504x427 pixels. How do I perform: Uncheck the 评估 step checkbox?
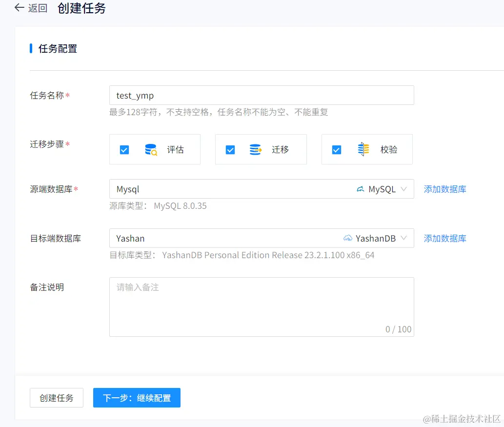click(124, 150)
